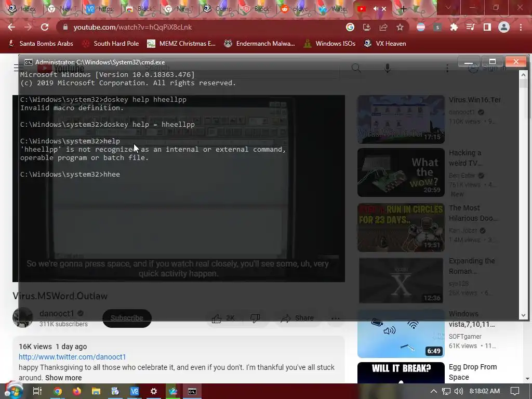Toggle Chrome's side panel icon
Viewport: 532px width, 399px height.
487,27
